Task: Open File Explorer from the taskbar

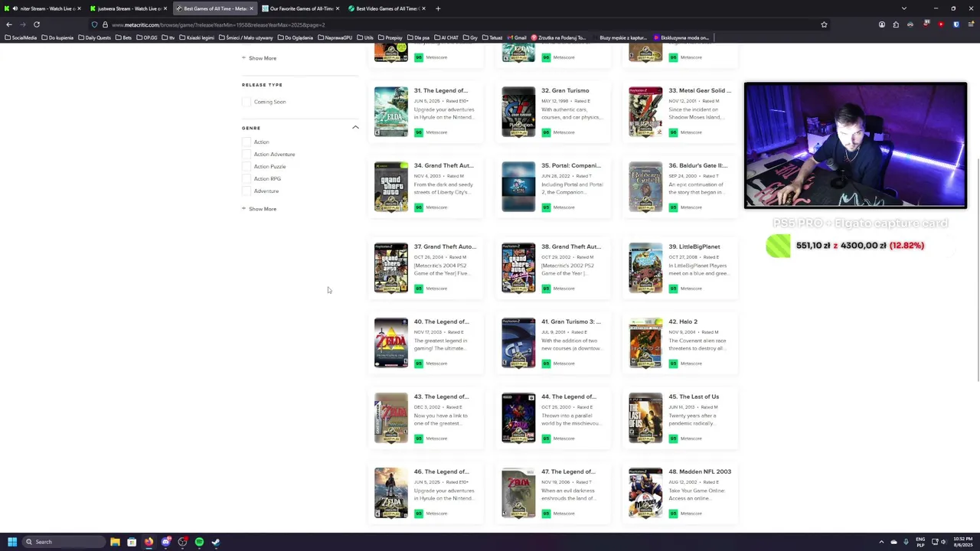Action: coord(115,542)
